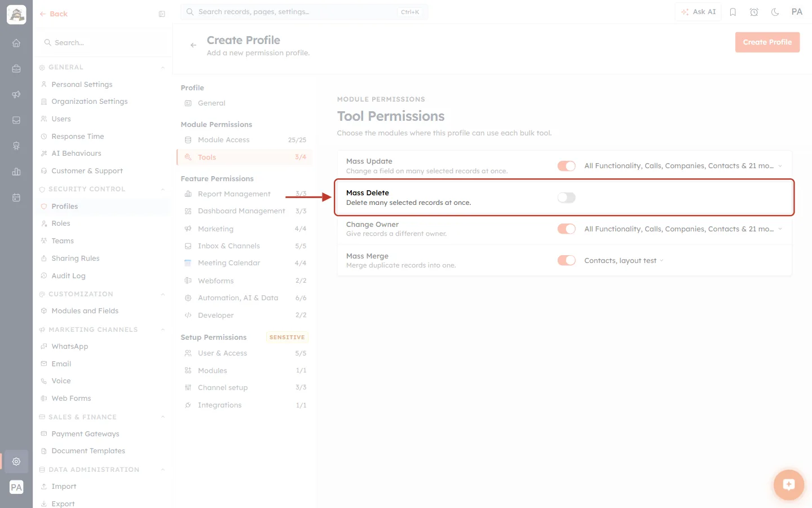Click the global search records field

304,12
